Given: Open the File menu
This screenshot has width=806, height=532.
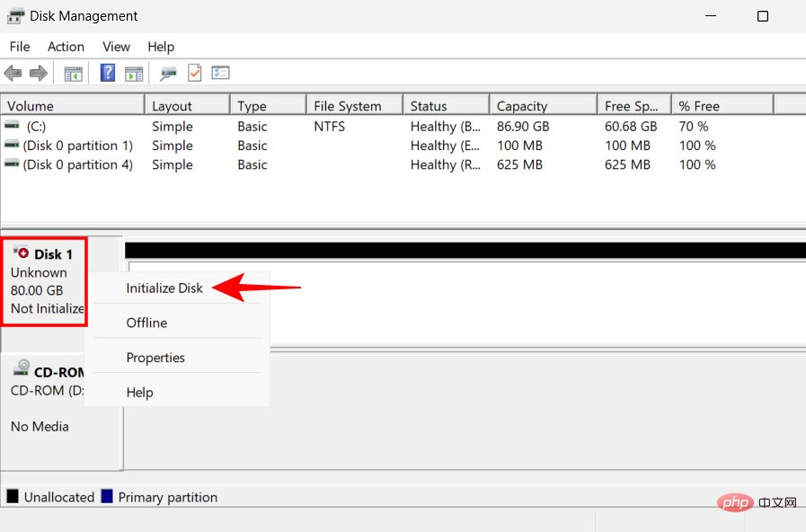Looking at the screenshot, I should pyautogui.click(x=19, y=47).
